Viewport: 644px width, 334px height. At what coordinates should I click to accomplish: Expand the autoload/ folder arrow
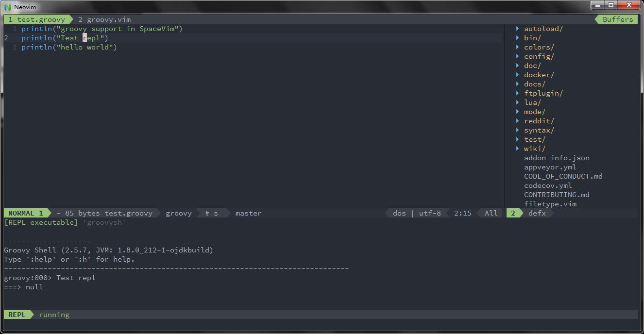pos(518,29)
